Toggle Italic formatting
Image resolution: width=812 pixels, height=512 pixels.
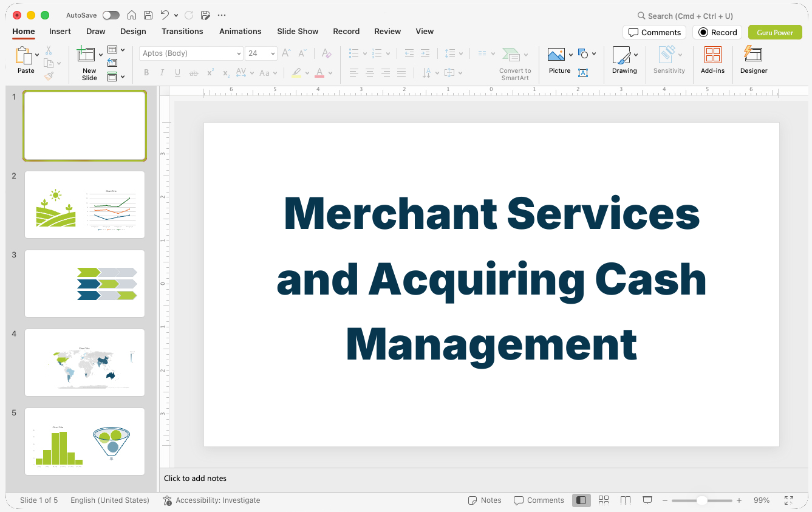(162, 73)
